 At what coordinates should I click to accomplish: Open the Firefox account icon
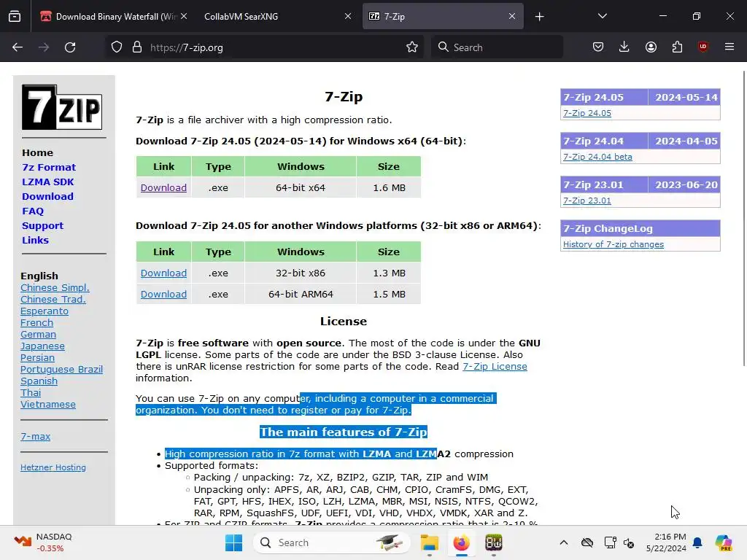[651, 47]
